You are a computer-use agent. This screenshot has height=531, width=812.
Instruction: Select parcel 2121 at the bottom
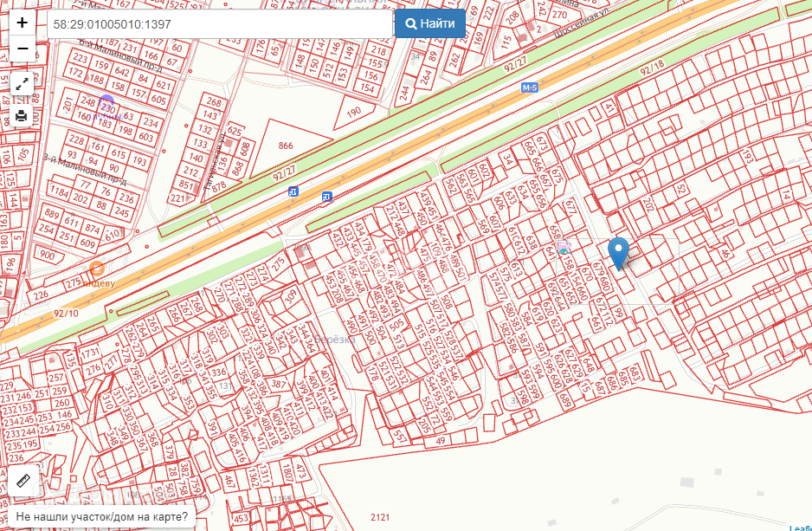click(x=380, y=517)
